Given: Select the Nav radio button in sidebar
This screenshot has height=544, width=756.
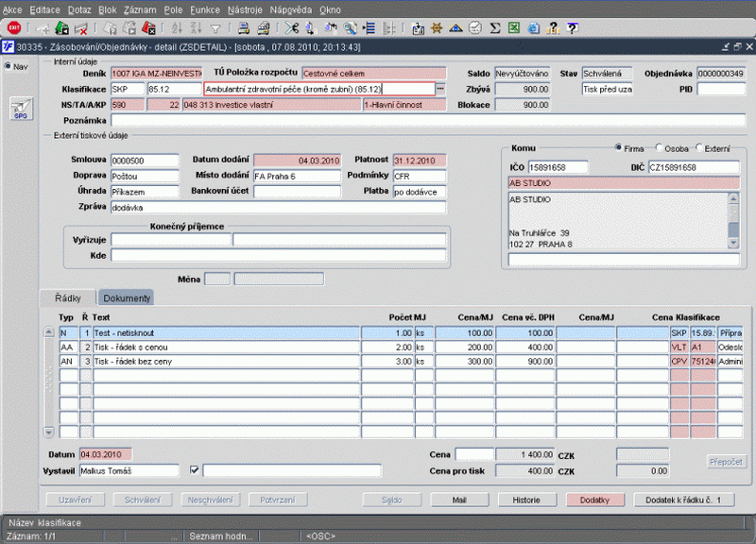Looking at the screenshot, I should [x=8, y=66].
